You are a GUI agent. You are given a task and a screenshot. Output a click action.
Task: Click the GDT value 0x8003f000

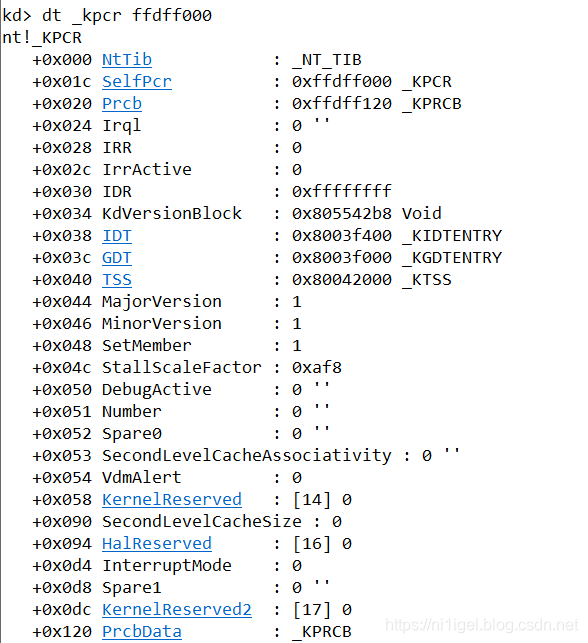click(342, 258)
